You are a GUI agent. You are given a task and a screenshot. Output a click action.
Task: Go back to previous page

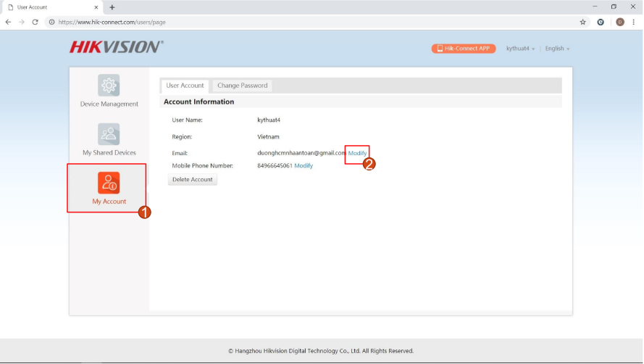[8, 22]
